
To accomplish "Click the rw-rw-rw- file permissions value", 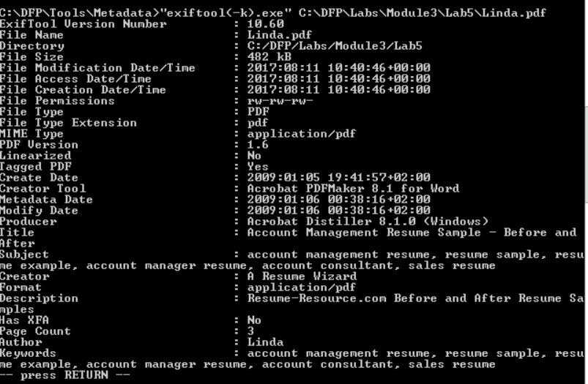I will [x=280, y=101].
